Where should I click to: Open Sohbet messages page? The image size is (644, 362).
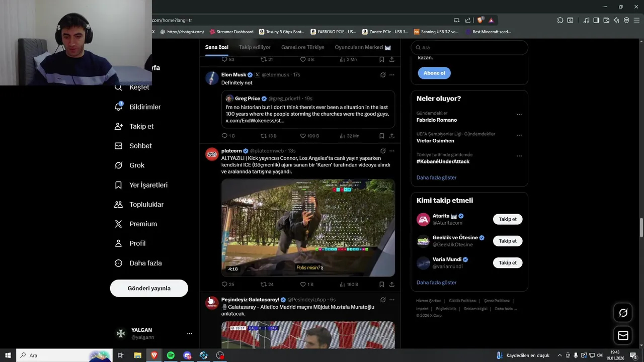133,146
